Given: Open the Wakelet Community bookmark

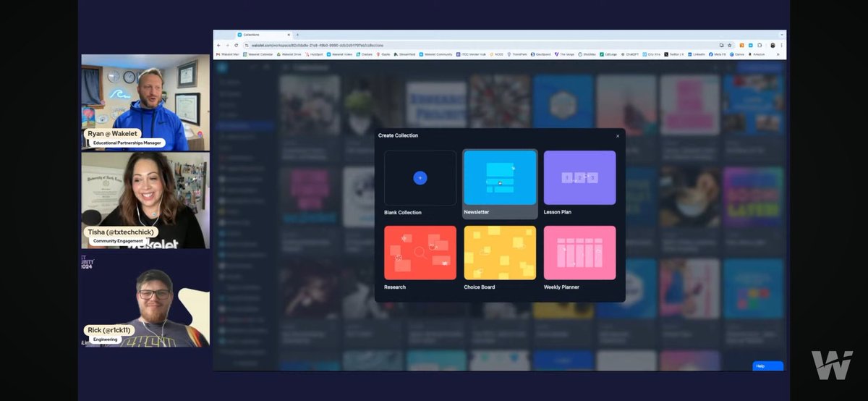Looking at the screenshot, I should point(435,54).
